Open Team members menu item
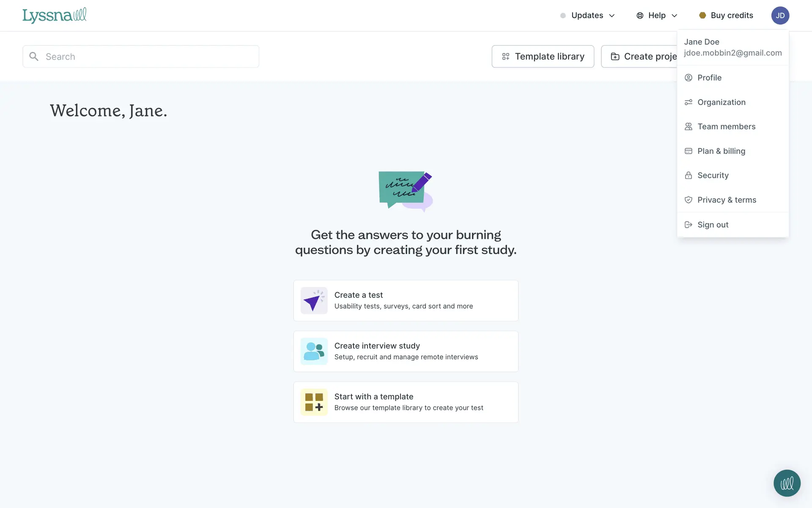This screenshot has width=812, height=508. [726, 127]
